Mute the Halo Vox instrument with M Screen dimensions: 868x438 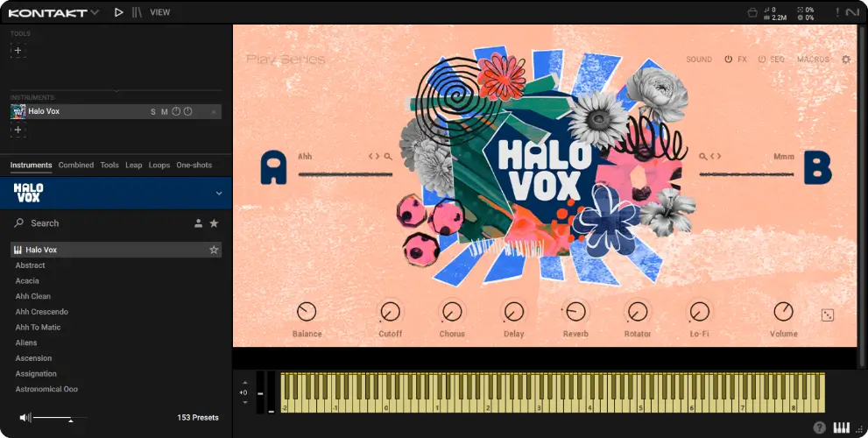tap(165, 112)
